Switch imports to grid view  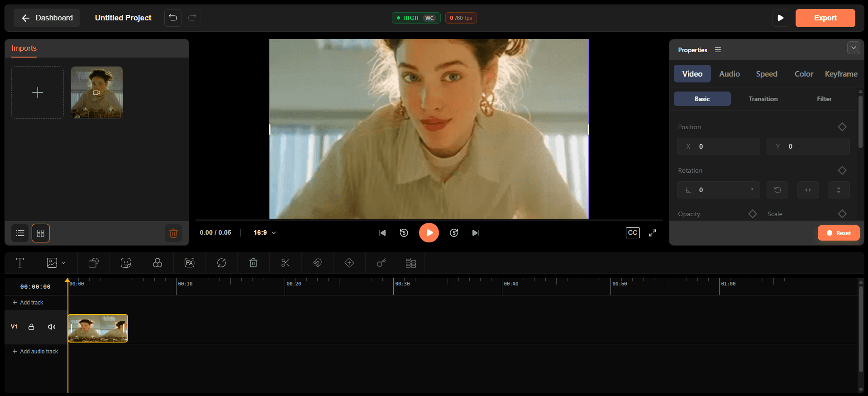click(41, 233)
